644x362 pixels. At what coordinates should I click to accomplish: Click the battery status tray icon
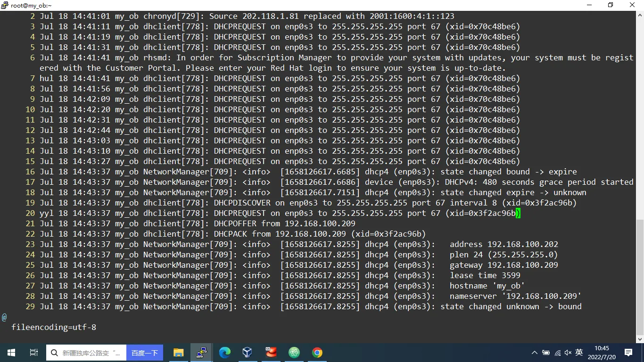point(546,353)
